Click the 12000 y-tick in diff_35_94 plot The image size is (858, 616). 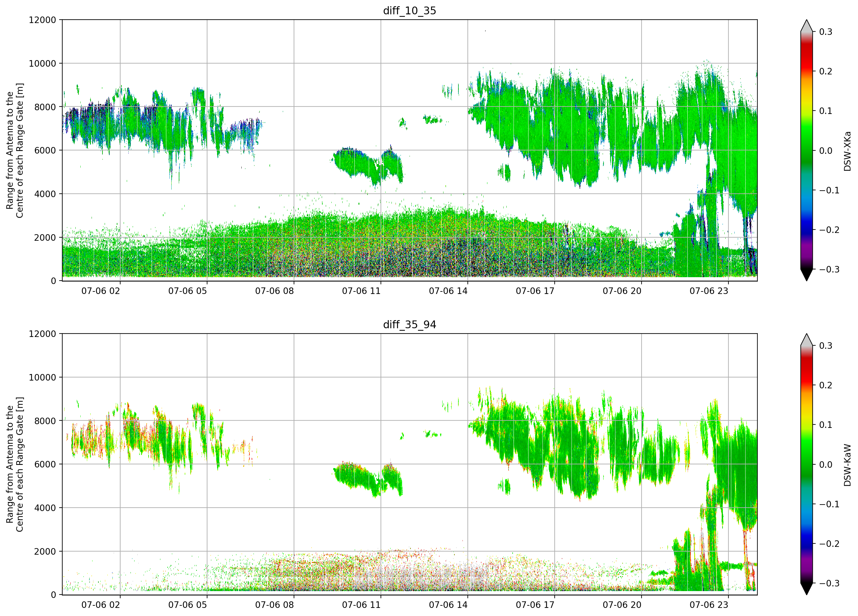pos(42,334)
